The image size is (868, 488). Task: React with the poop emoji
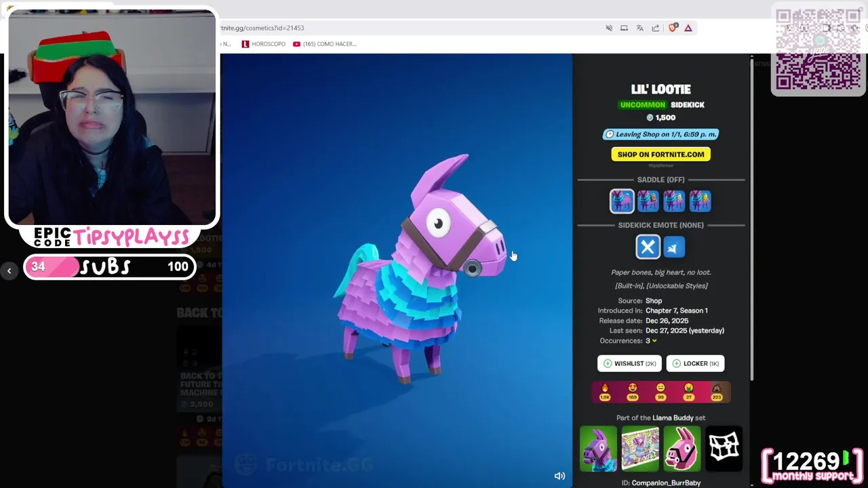pos(716,392)
